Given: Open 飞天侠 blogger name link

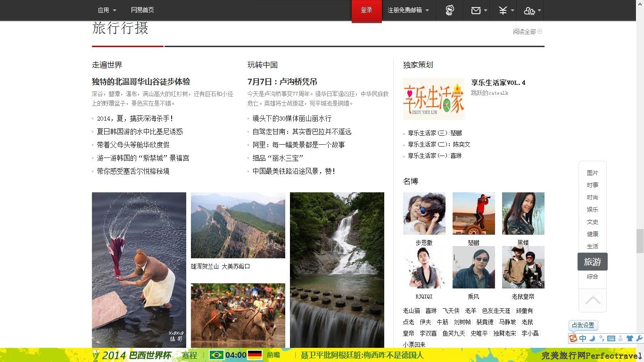Looking at the screenshot, I should [x=451, y=311].
